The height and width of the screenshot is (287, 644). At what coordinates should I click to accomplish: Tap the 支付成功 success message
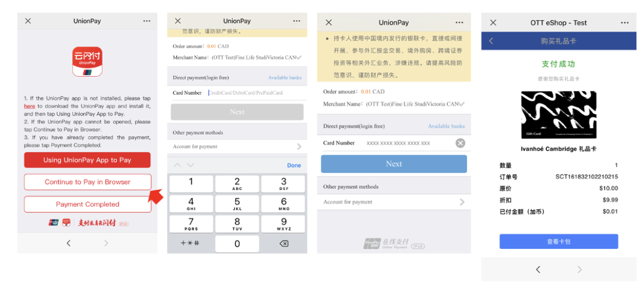[559, 64]
